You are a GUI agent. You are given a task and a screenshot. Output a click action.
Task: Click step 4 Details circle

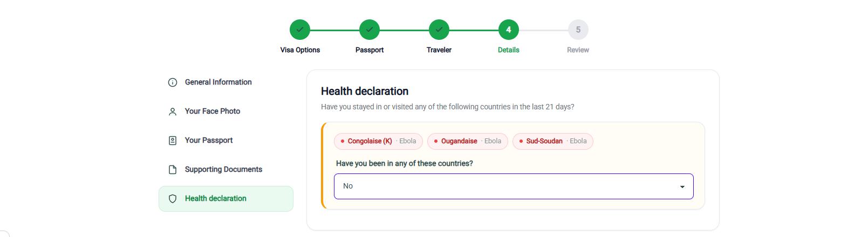tap(509, 30)
